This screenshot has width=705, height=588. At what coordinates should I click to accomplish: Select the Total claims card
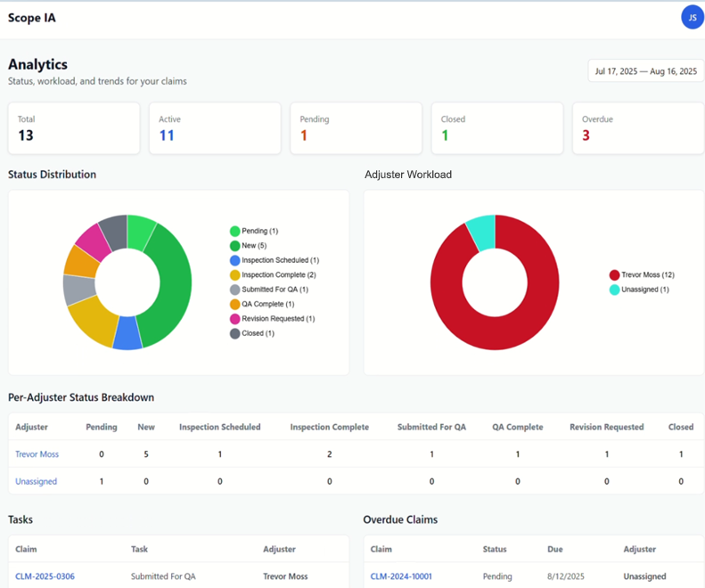(x=74, y=128)
